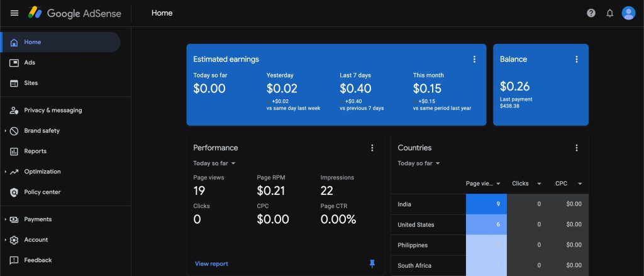Open Countries 'Today so far' date dropdown
The width and height of the screenshot is (644, 276).
click(419, 163)
